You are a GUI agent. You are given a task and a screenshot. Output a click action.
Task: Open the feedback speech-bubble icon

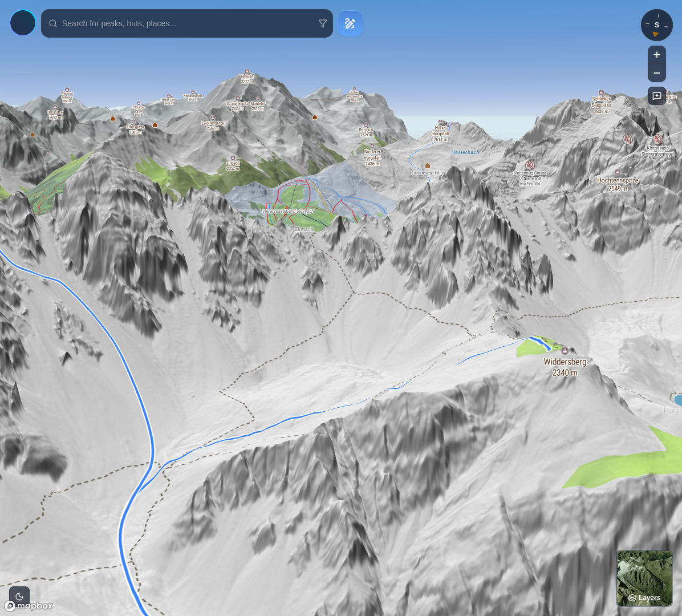657,96
